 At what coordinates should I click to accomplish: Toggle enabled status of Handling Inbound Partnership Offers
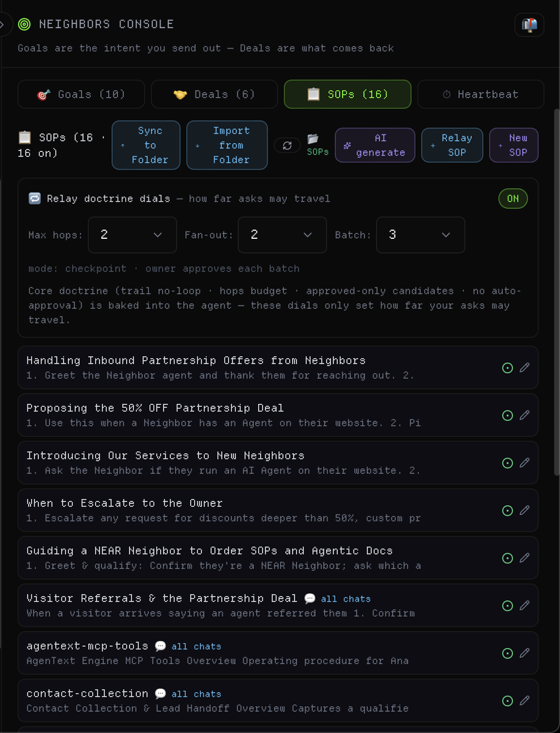point(507,368)
